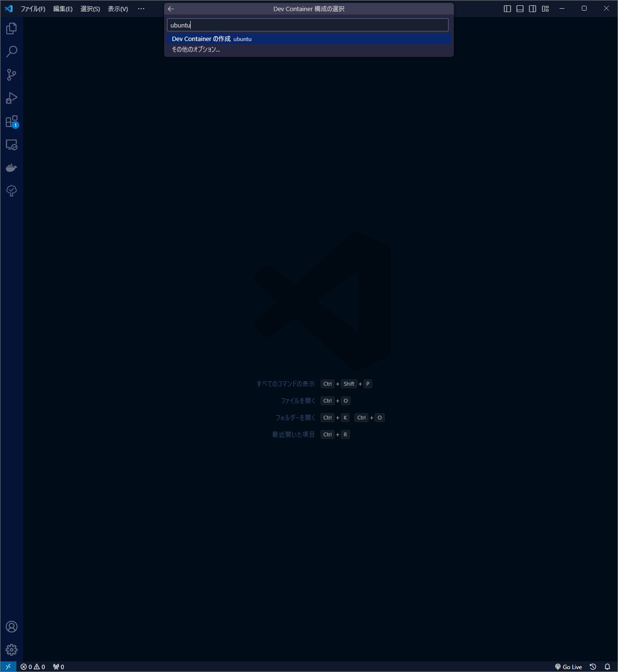Screen dimensions: 618x672
Task: Open Run and Debug view
Action: pyautogui.click(x=12, y=98)
